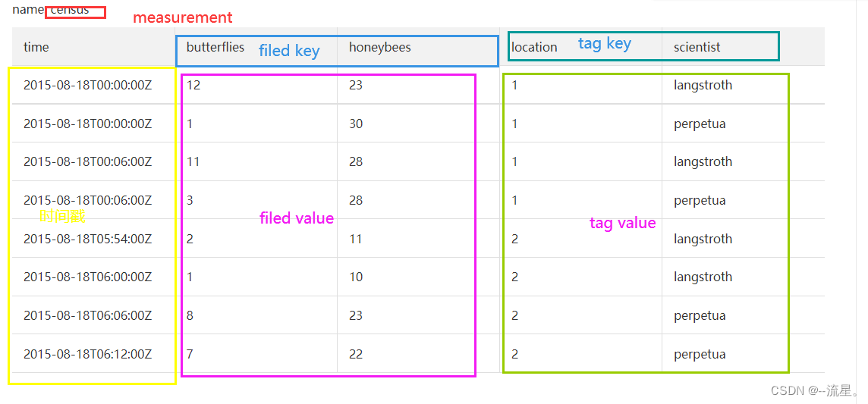868x404 pixels.
Task: Click butterflies value 12 in first row
Action: pyautogui.click(x=193, y=85)
